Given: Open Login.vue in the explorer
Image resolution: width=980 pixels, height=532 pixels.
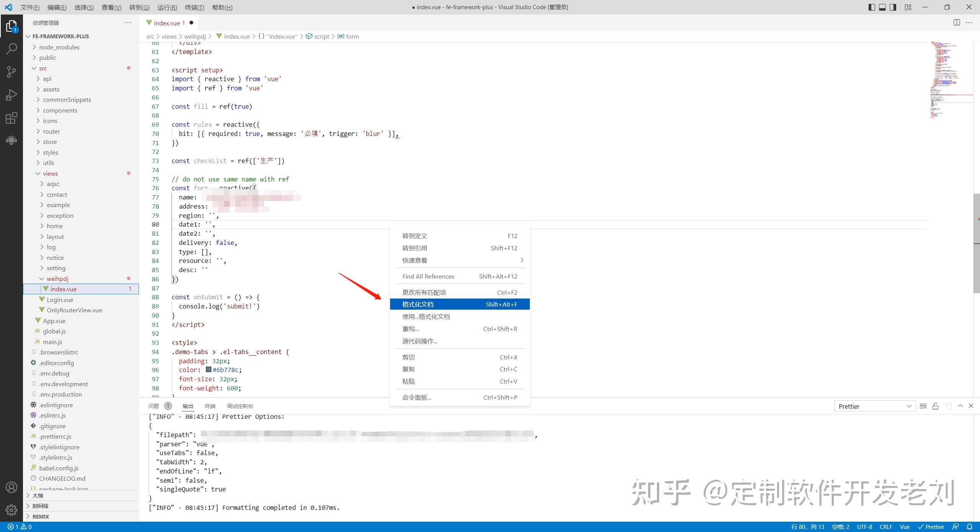Looking at the screenshot, I should (60, 300).
